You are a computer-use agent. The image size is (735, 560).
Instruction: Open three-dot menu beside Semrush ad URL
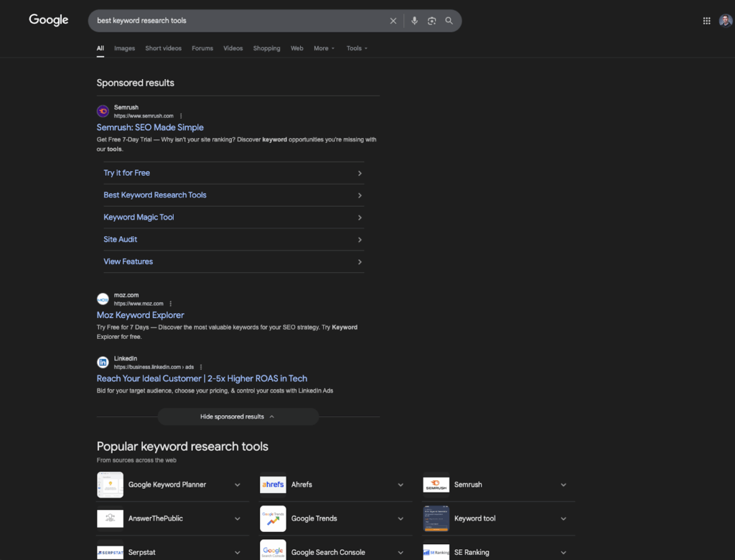[181, 116]
